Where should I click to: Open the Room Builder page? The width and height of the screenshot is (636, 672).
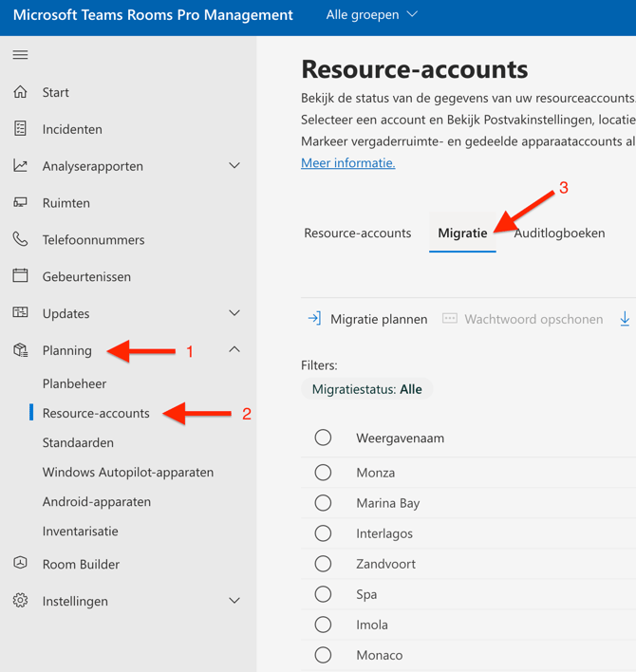pyautogui.click(x=81, y=564)
